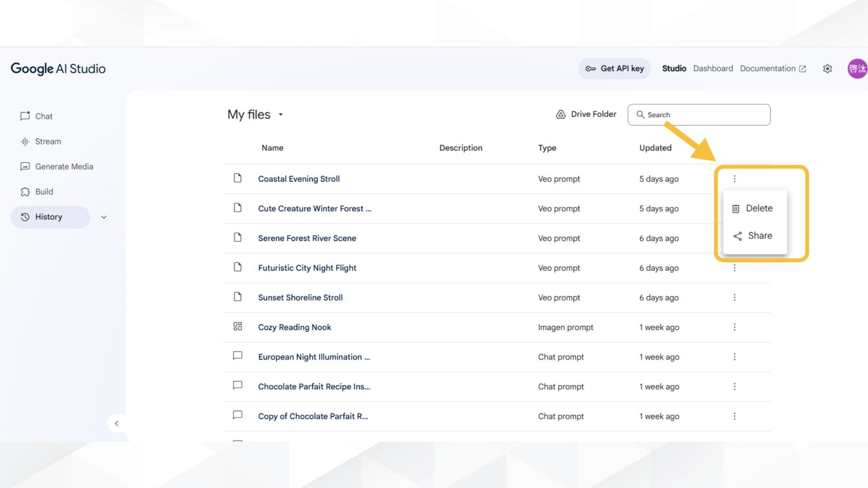
Task: Expand the History section chevron
Action: point(104,217)
